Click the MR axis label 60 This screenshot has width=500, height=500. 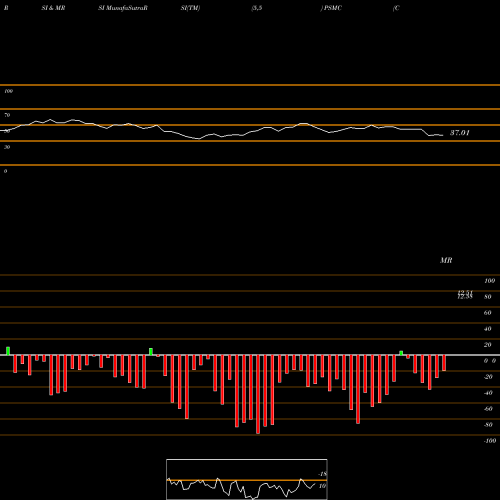[488, 313]
